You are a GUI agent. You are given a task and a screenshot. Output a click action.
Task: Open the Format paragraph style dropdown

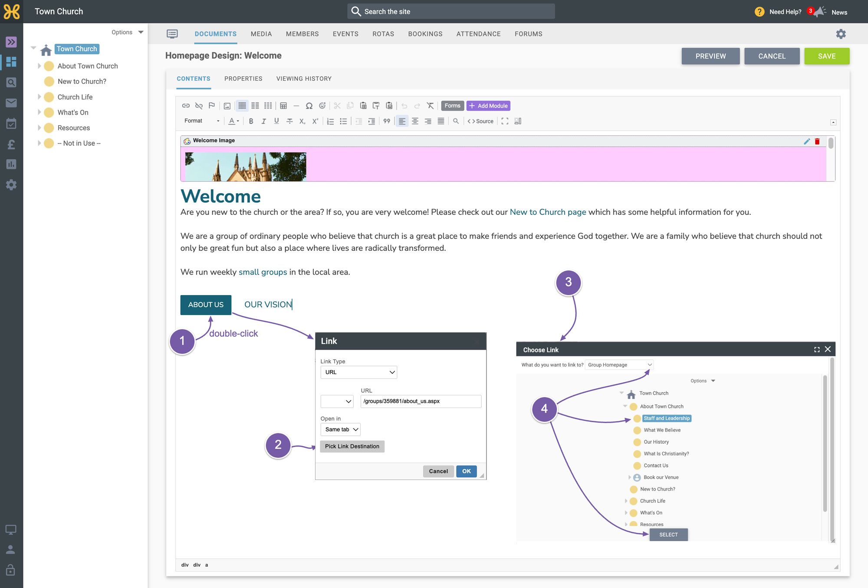click(202, 121)
